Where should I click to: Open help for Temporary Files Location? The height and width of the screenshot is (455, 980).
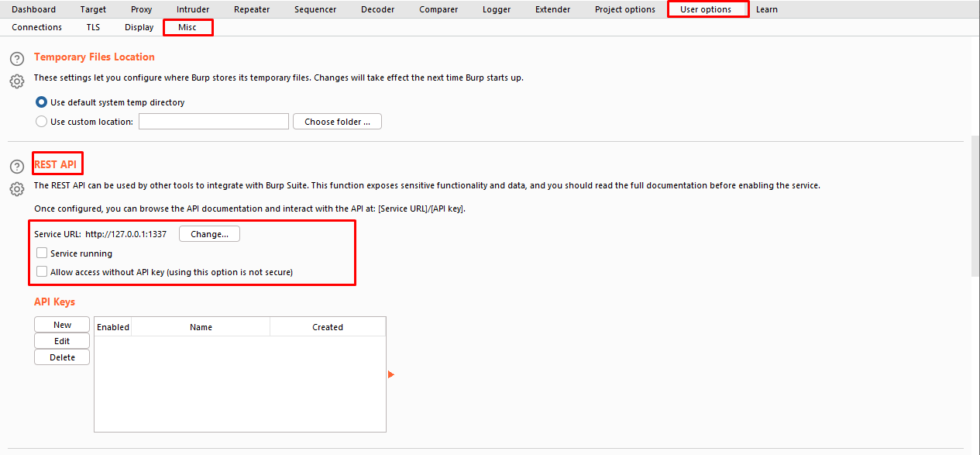coord(17,59)
